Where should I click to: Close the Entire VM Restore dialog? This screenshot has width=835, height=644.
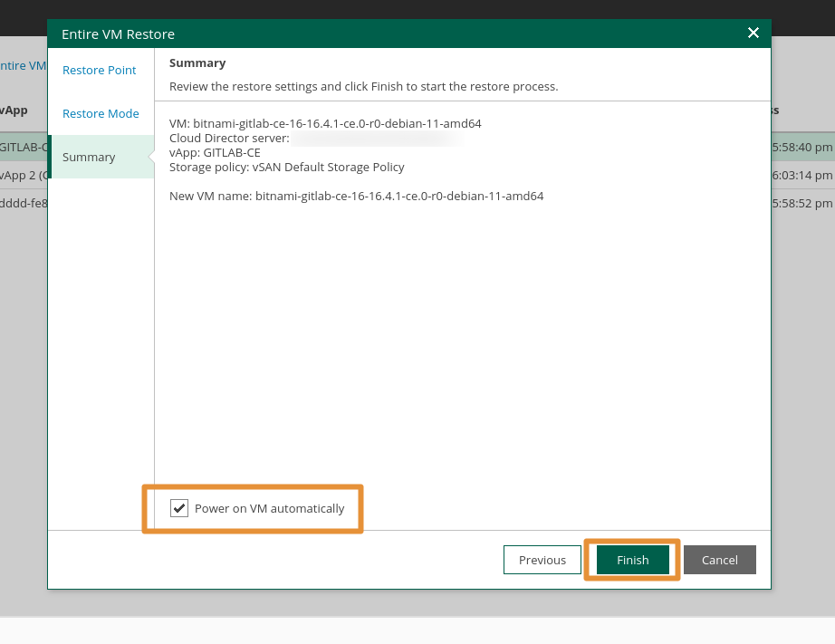tap(753, 33)
